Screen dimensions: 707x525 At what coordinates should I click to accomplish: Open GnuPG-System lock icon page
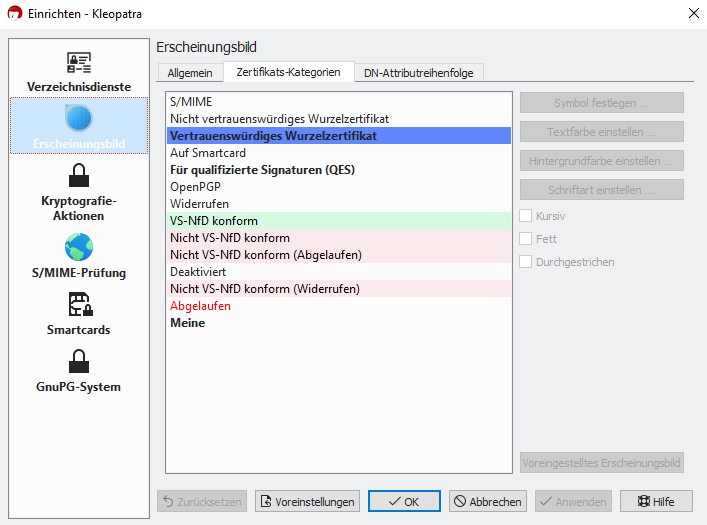[79, 361]
